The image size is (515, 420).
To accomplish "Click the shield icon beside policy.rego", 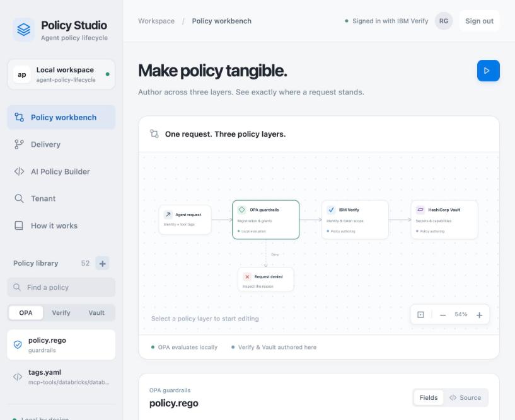I will 18,344.
